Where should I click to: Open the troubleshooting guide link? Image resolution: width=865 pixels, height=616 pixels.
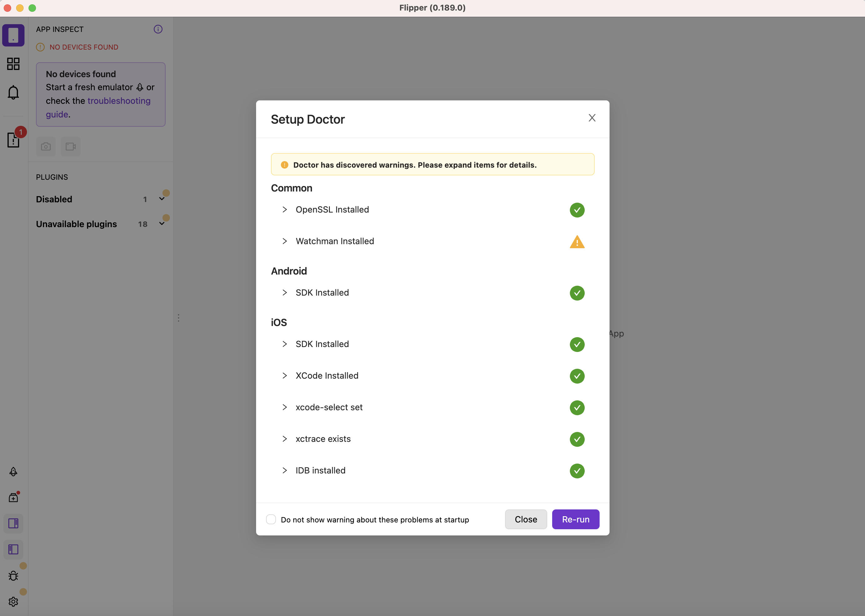tap(119, 100)
